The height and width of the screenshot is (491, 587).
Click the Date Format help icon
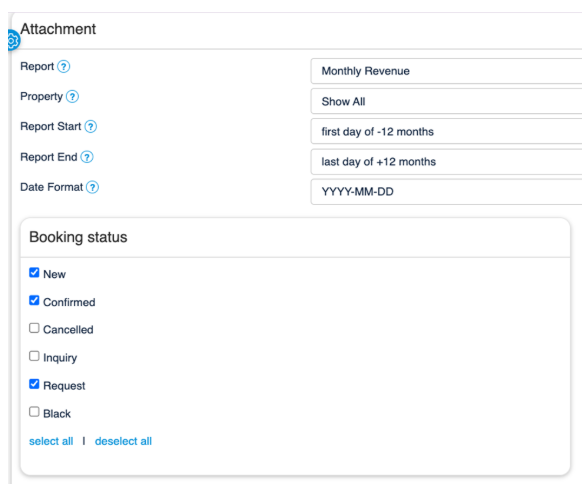[92, 187]
